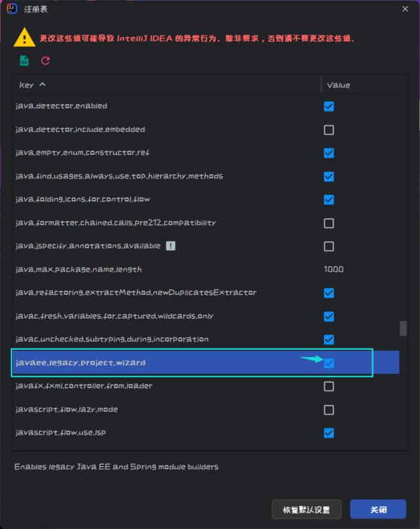Enable java.detector.include.embedded checkbox
Image resolution: width=420 pixels, height=529 pixels.
[x=329, y=130]
